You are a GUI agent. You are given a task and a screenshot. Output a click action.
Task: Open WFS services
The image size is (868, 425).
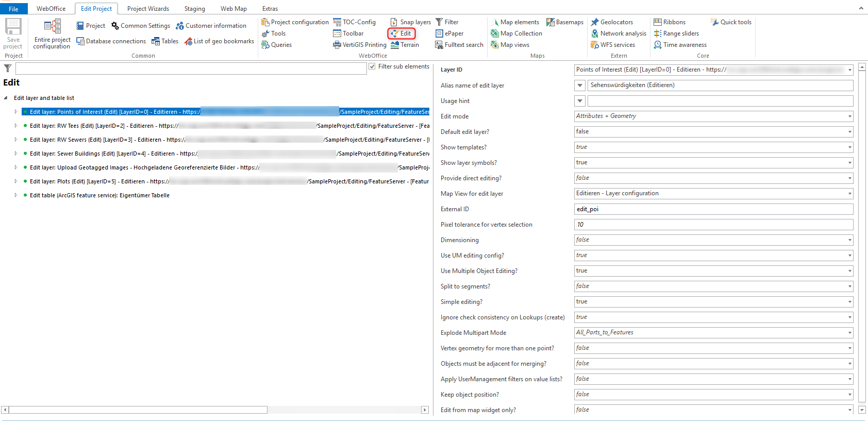click(x=613, y=45)
